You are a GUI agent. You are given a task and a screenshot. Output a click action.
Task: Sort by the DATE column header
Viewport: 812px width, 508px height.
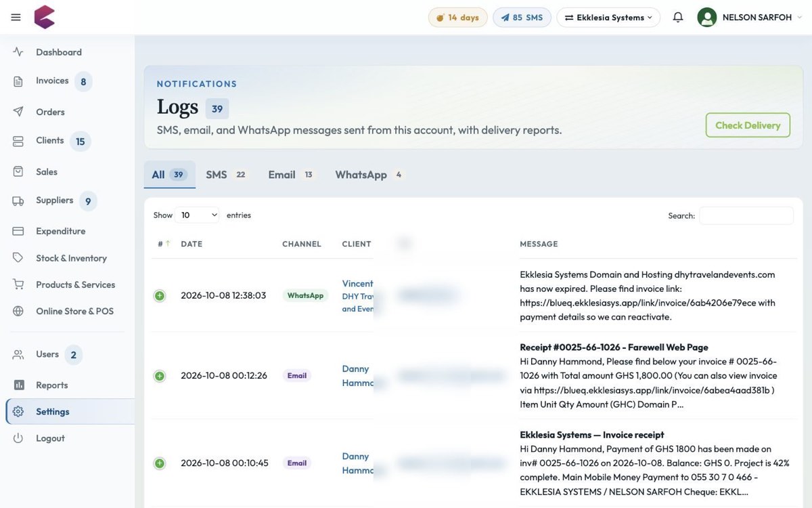[191, 244]
